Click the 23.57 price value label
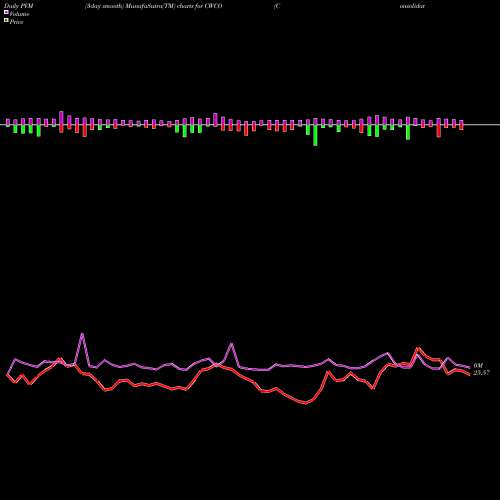This screenshot has width=500, height=500. click(x=481, y=373)
